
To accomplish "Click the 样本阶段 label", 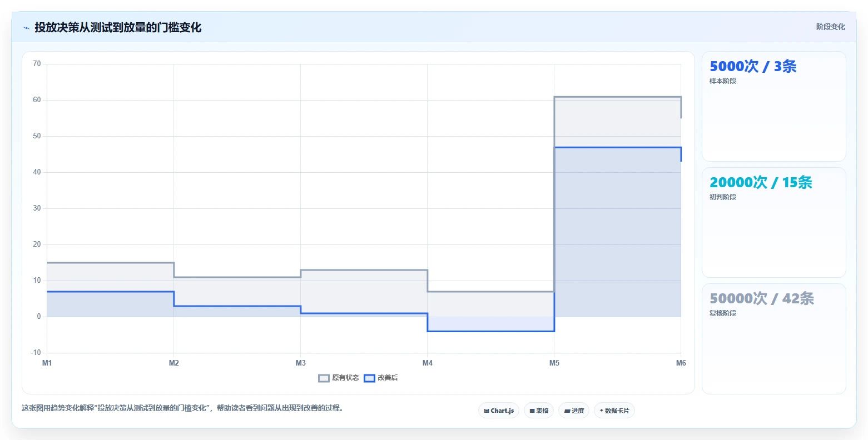I will pos(723,81).
